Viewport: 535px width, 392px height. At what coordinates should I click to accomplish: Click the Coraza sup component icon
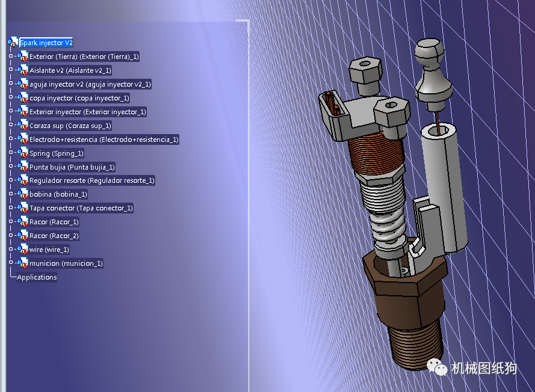(22, 125)
